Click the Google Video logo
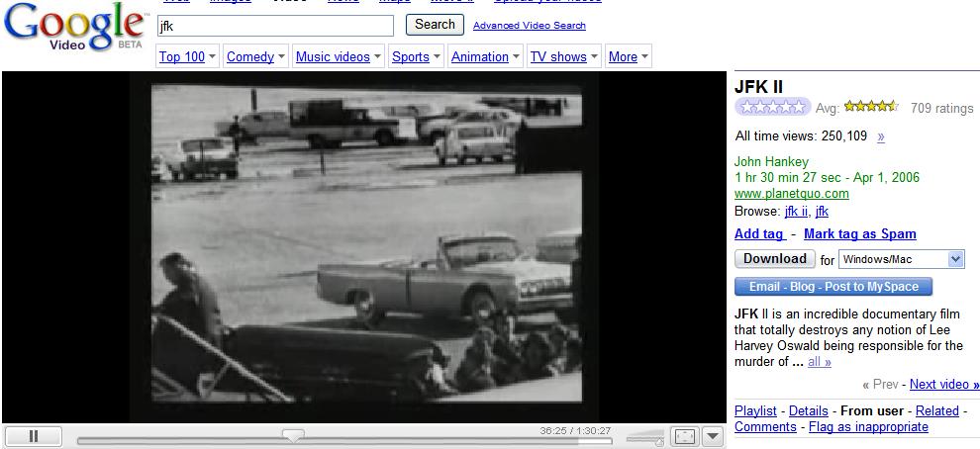The width and height of the screenshot is (980, 449). coord(74,27)
